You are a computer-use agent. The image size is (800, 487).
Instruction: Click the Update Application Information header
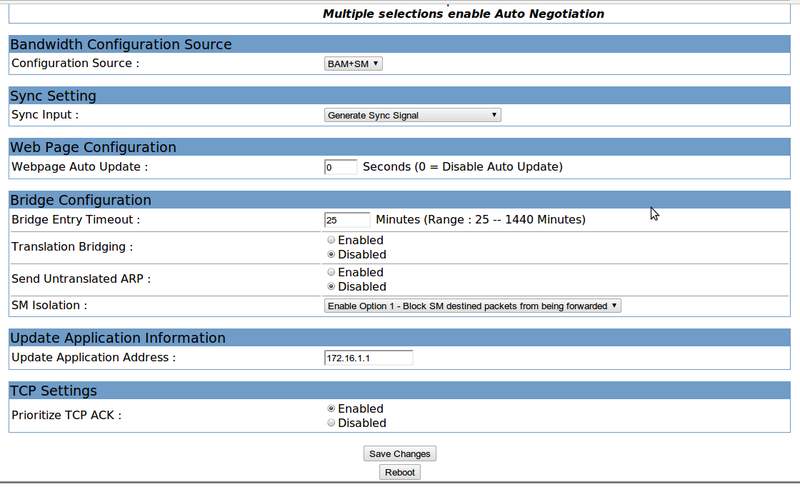pyautogui.click(x=118, y=338)
